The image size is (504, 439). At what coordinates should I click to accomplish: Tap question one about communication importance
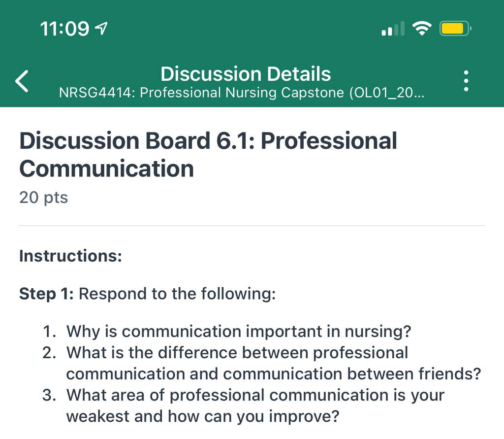(226, 331)
